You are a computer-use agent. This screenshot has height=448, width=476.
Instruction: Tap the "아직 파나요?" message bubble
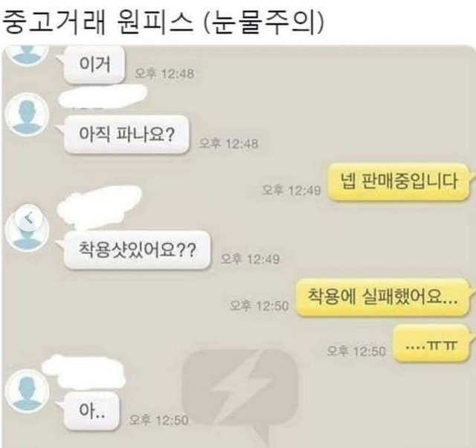(x=126, y=134)
